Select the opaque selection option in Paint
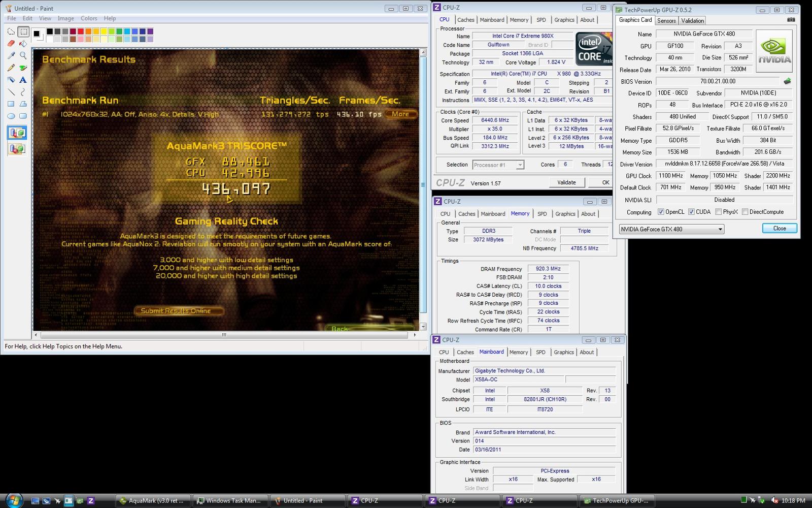The image size is (812, 508). click(x=17, y=133)
